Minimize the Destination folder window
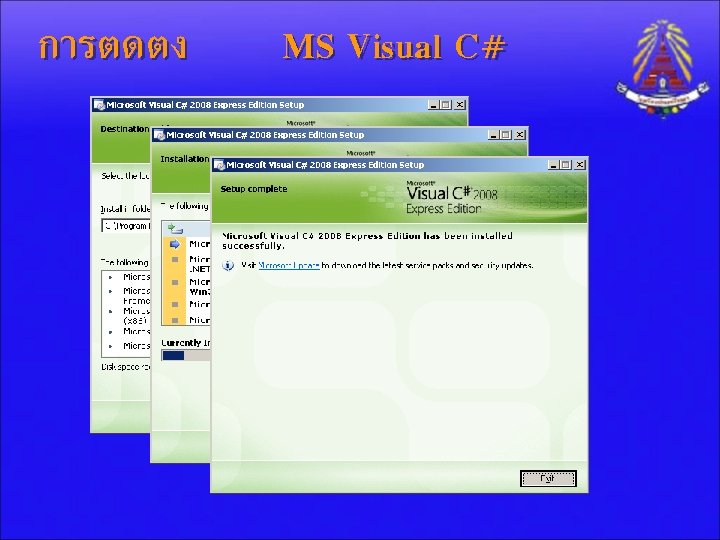720x540 pixels. coord(433,105)
